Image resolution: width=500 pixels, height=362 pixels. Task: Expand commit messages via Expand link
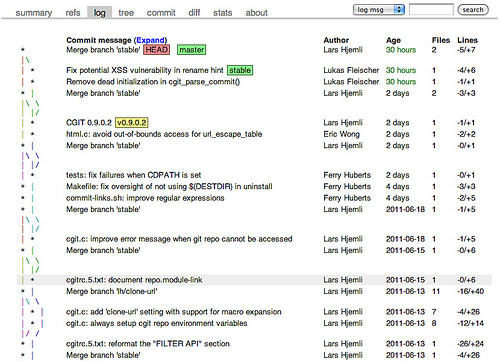tap(150, 40)
